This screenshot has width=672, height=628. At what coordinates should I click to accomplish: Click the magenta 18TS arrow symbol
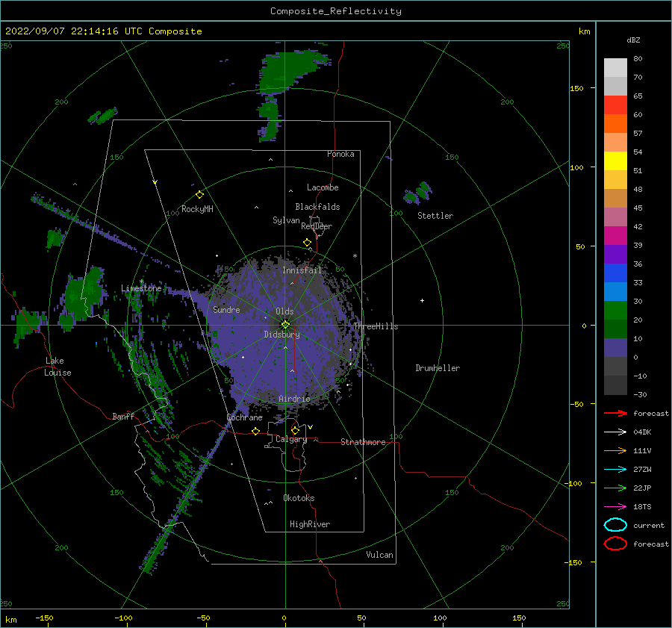615,507
